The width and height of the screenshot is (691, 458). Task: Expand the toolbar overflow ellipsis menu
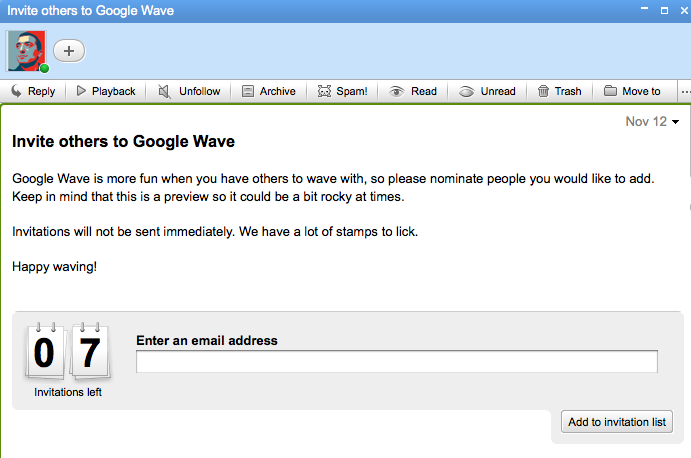point(685,91)
